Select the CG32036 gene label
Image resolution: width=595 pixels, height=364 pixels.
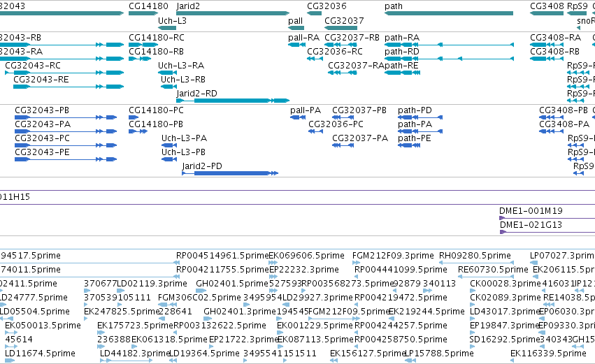(x=327, y=6)
